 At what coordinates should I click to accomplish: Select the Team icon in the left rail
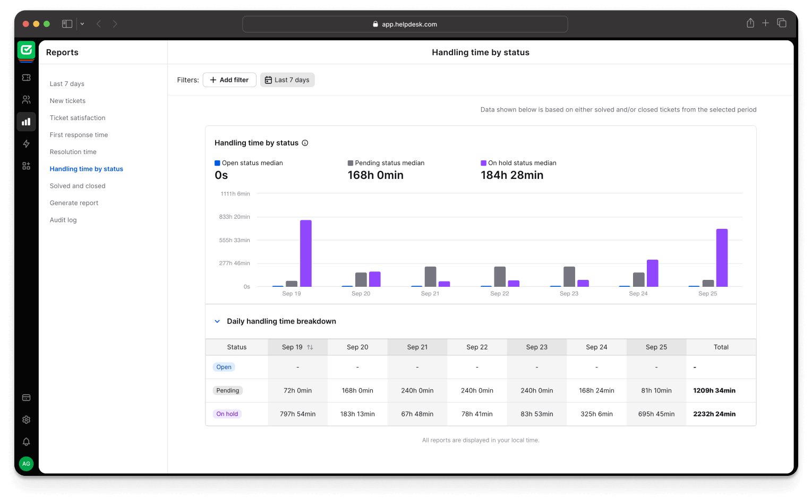click(26, 99)
